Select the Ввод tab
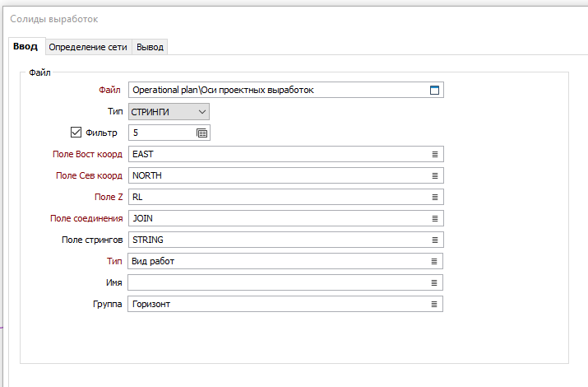588x387 pixels. tap(25, 47)
